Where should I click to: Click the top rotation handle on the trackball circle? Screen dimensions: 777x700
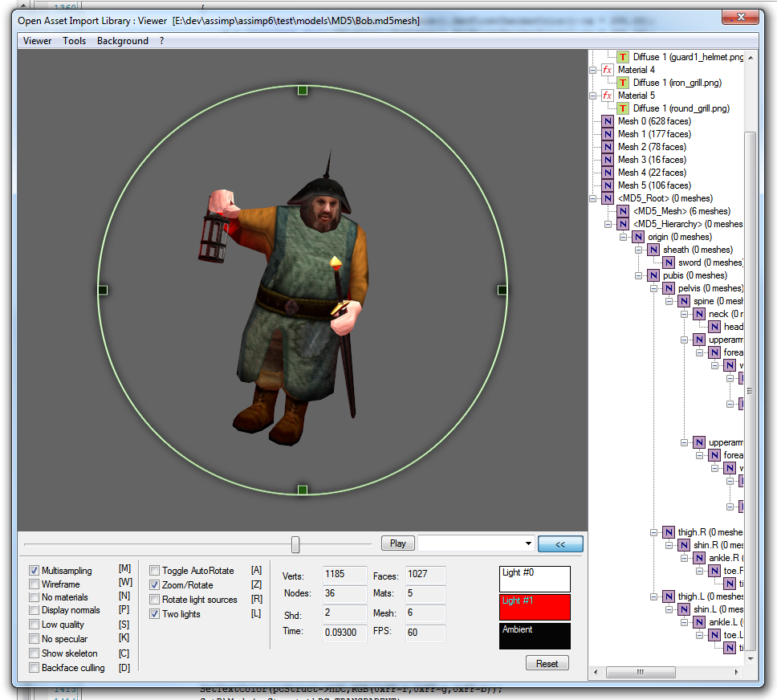pos(303,90)
